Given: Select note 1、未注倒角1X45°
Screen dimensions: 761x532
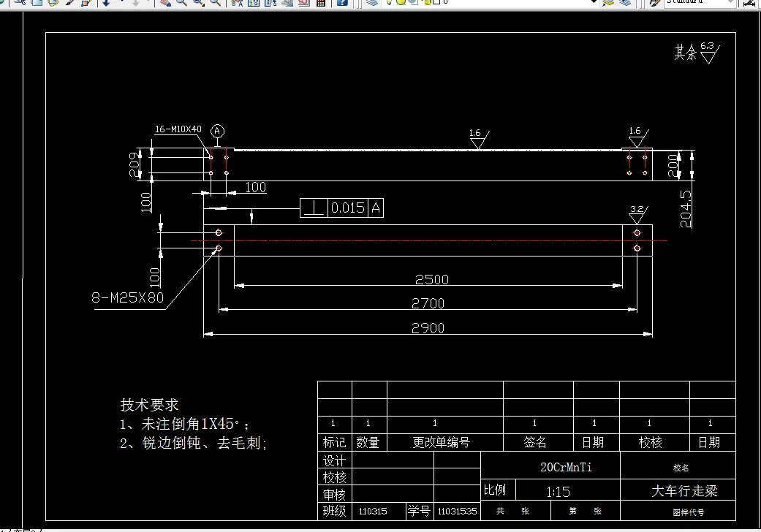Looking at the screenshot, I should click(x=184, y=424).
